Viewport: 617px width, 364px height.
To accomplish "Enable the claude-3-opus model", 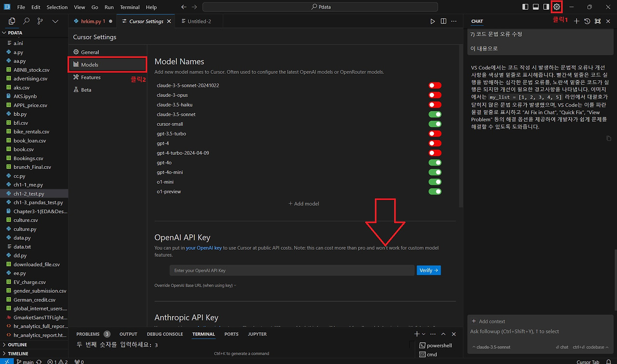I will 435,95.
